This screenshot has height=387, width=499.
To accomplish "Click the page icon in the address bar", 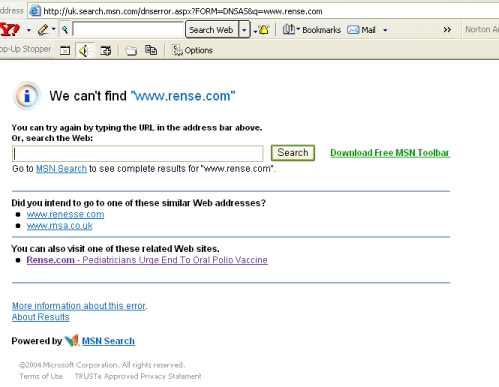I will 35,11.
